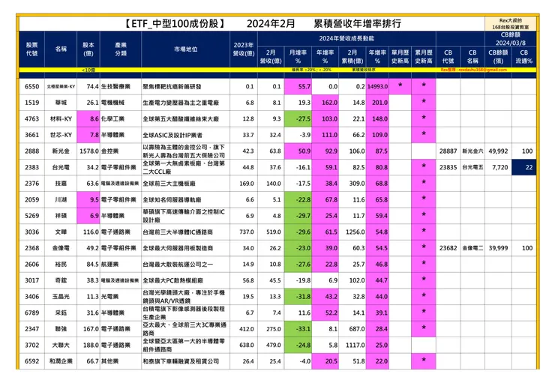This screenshot has width=555, height=392.
Task: Select stock code 6550
Action: (31, 86)
